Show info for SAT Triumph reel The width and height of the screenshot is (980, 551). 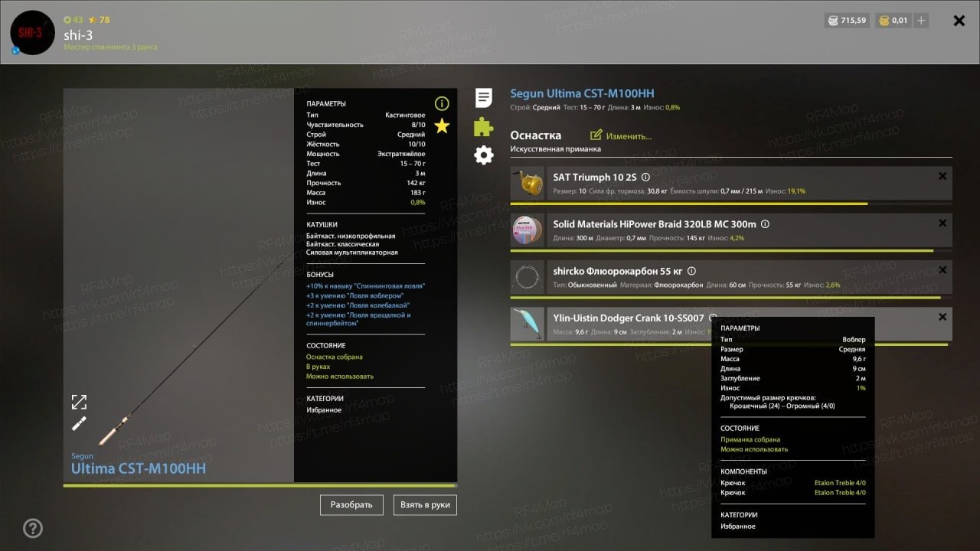645,177
